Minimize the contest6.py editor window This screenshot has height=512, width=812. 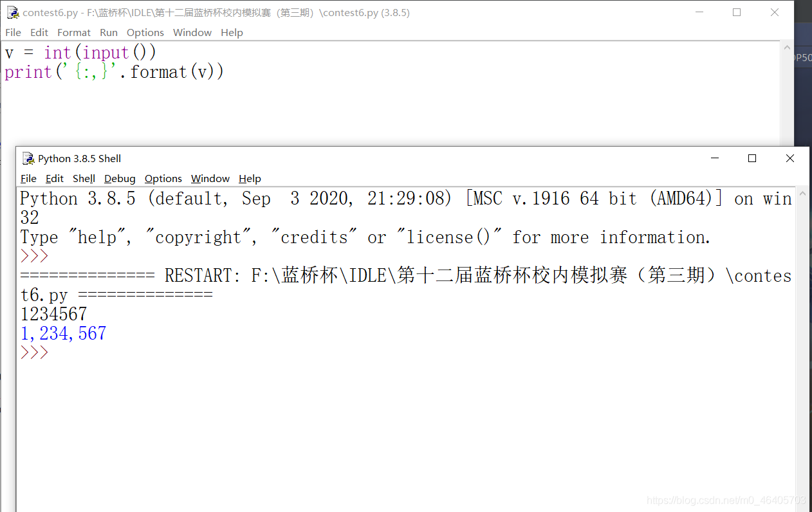coord(699,12)
